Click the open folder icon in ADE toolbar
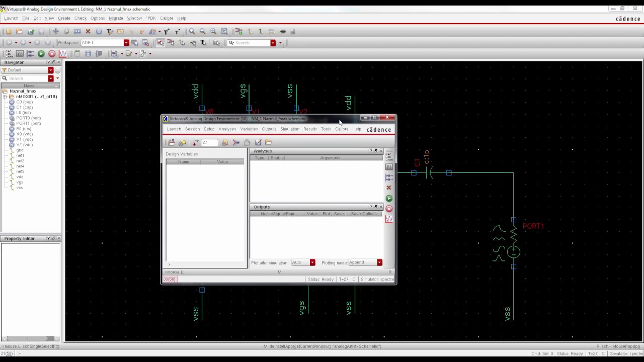 [x=268, y=142]
